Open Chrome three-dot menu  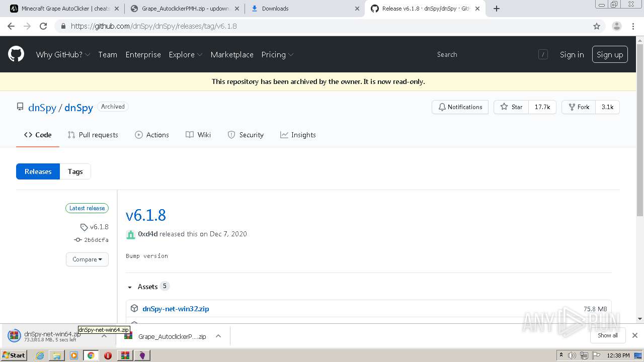634,26
